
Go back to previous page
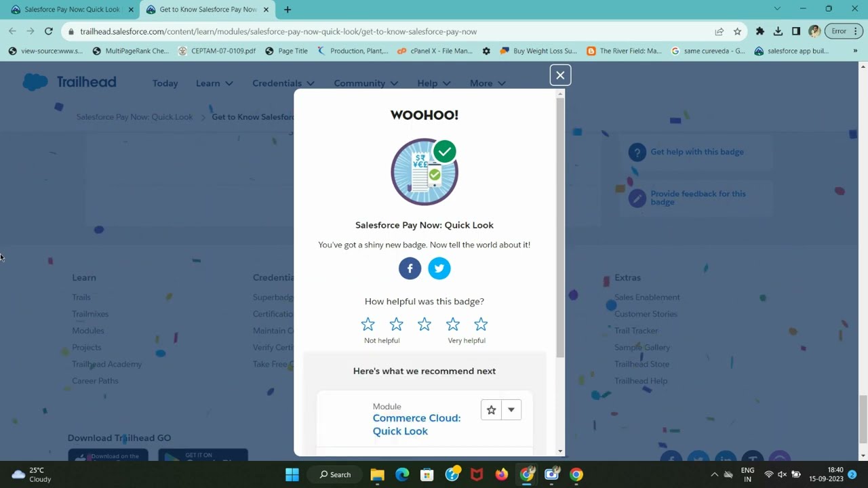[12, 31]
